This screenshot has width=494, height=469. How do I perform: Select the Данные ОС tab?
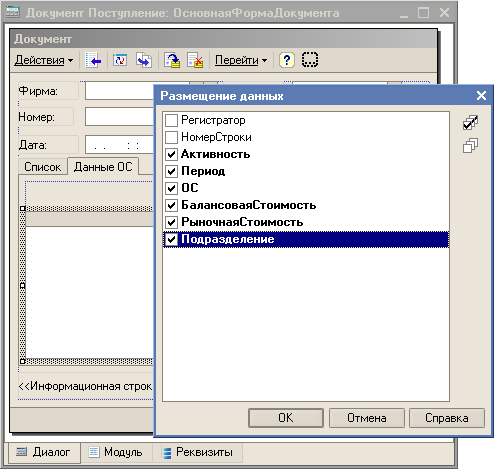click(103, 166)
